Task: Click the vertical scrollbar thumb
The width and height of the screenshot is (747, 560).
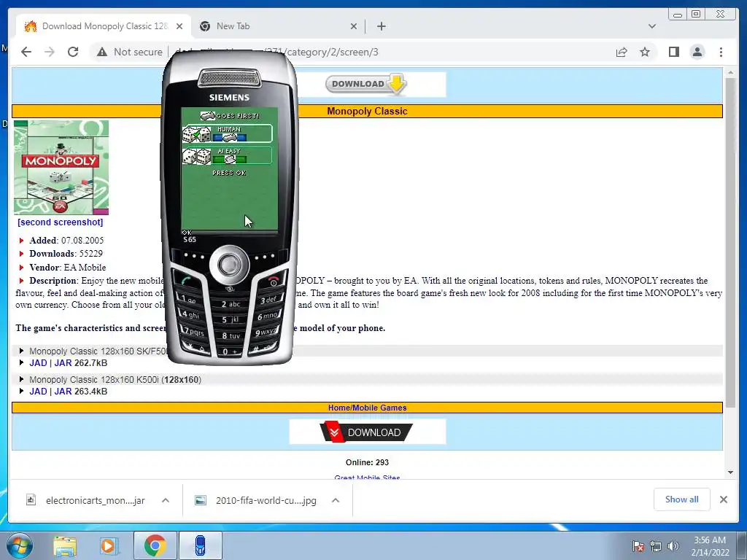Action: point(730,243)
